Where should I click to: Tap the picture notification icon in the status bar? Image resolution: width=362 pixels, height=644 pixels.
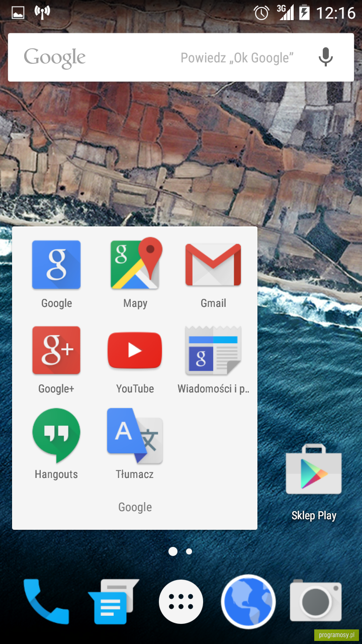18,13
